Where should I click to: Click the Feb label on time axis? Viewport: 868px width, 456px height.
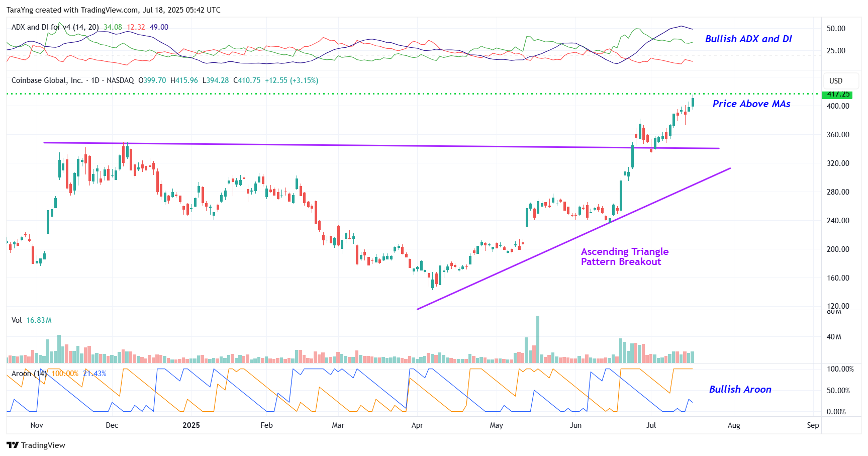[x=266, y=425]
